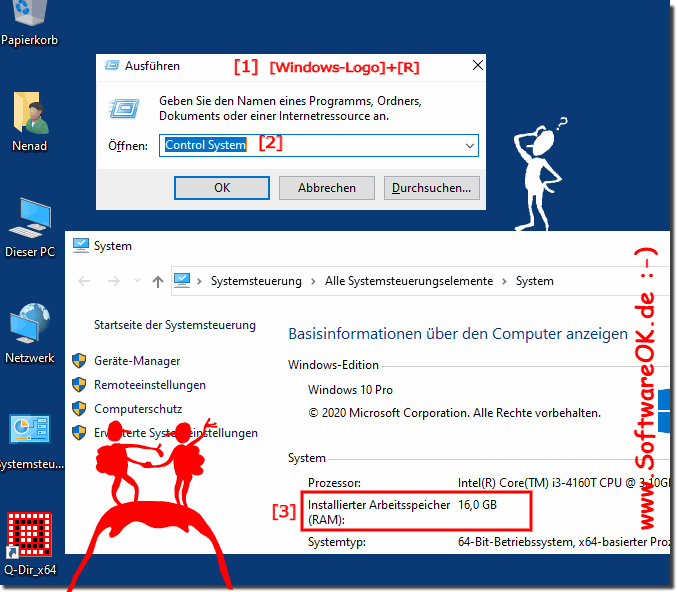
Task: Click the Installierter Arbeitsspeicher (RAM) label
Action: pos(379,512)
